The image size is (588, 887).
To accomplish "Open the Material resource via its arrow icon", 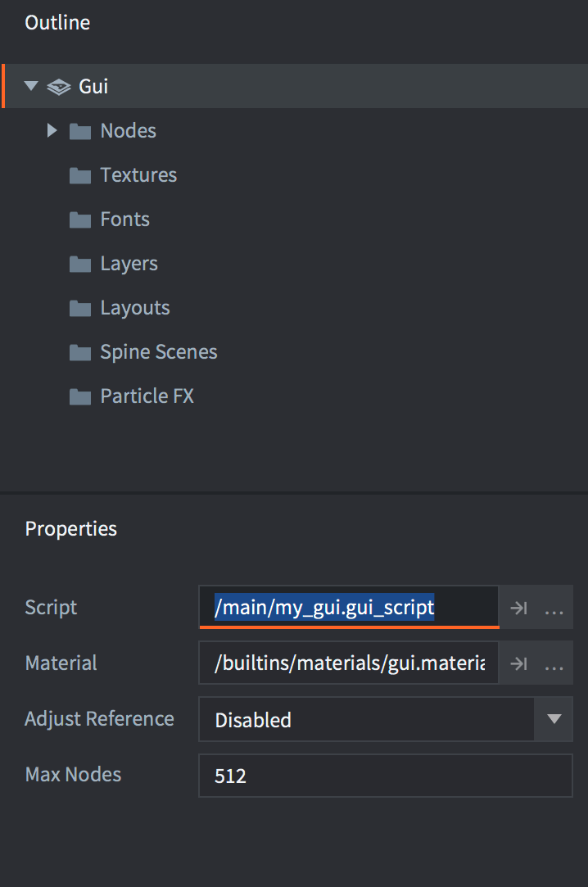I will click(x=518, y=664).
